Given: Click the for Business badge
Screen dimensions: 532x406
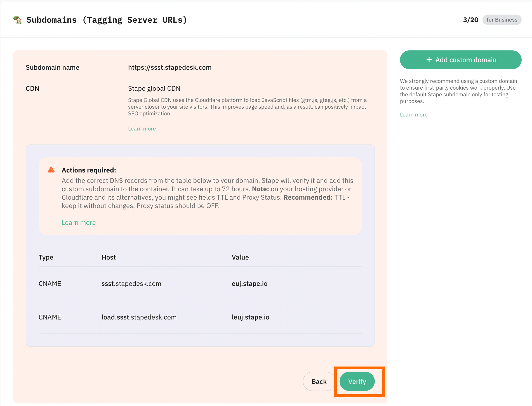Looking at the screenshot, I should [502, 20].
